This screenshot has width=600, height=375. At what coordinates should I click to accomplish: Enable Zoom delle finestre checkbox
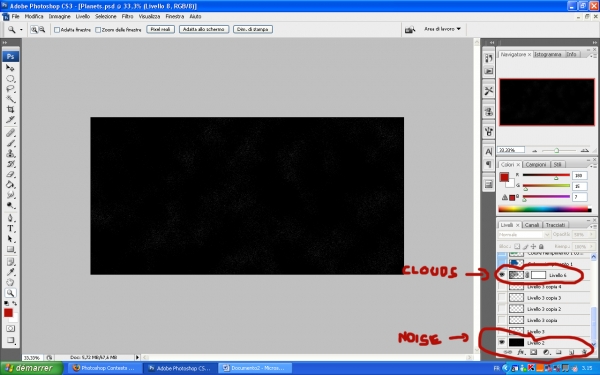click(98, 29)
